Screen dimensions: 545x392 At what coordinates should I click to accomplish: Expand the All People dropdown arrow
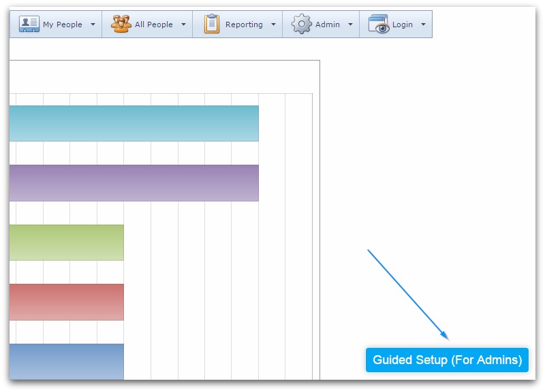point(183,24)
